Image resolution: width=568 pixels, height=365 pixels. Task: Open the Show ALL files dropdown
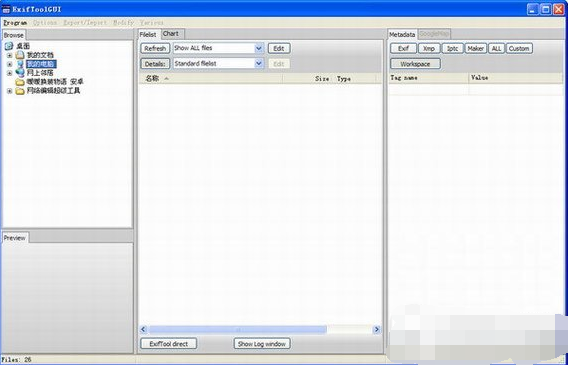coord(218,48)
